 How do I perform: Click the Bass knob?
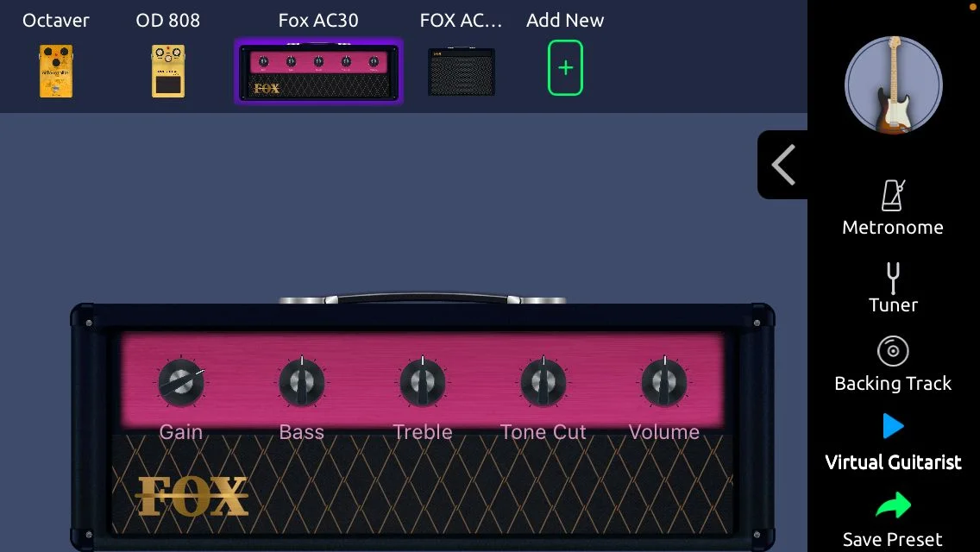coord(302,382)
